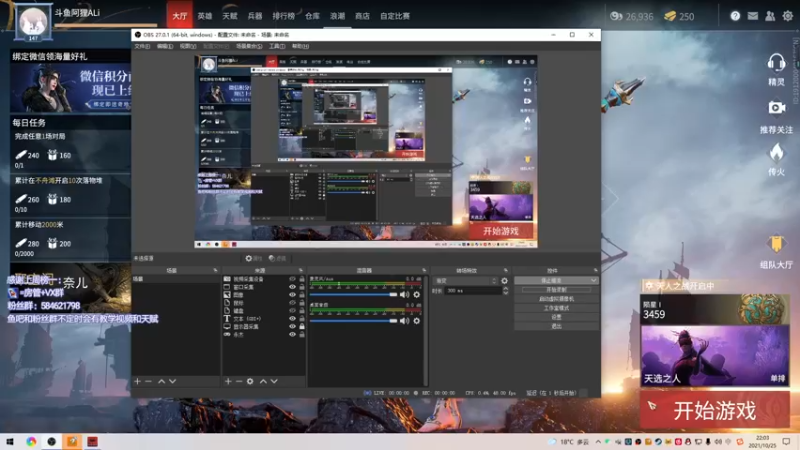The width and height of the screenshot is (800, 450).
Task: Toggle lock on 显示器采集 source
Action: (x=302, y=327)
